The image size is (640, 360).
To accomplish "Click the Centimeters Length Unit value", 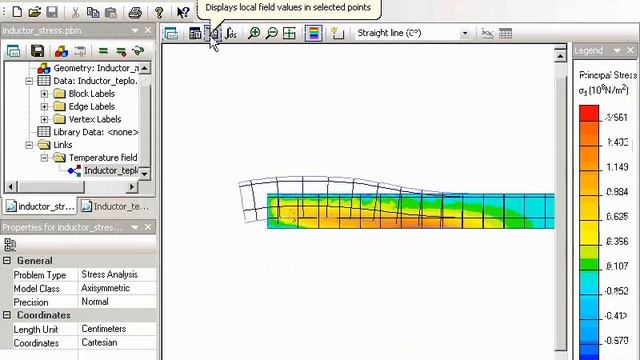I will (x=117, y=329).
